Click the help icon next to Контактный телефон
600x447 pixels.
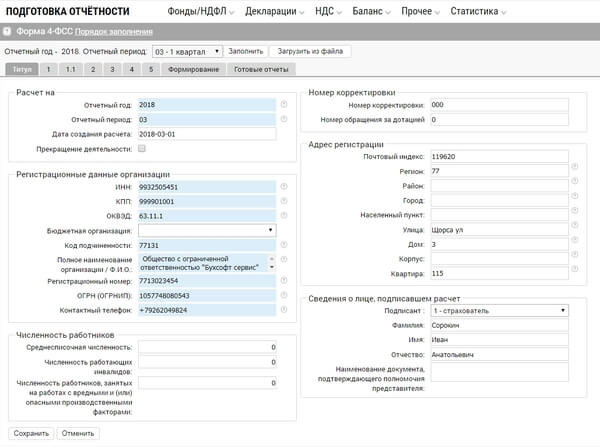pos(285,310)
